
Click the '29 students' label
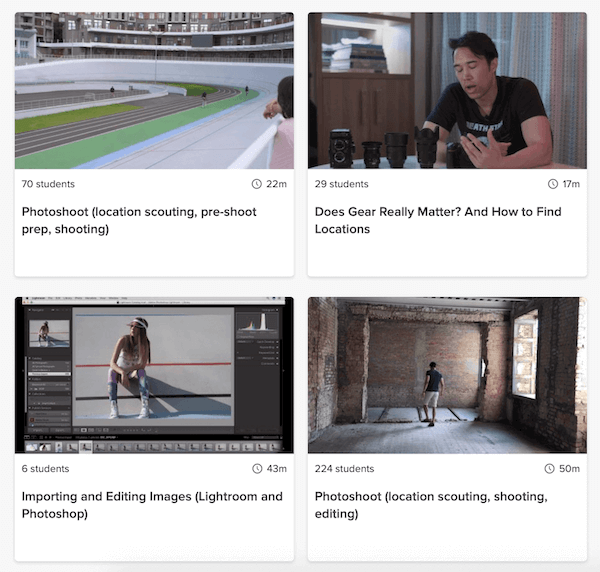pyautogui.click(x=342, y=184)
